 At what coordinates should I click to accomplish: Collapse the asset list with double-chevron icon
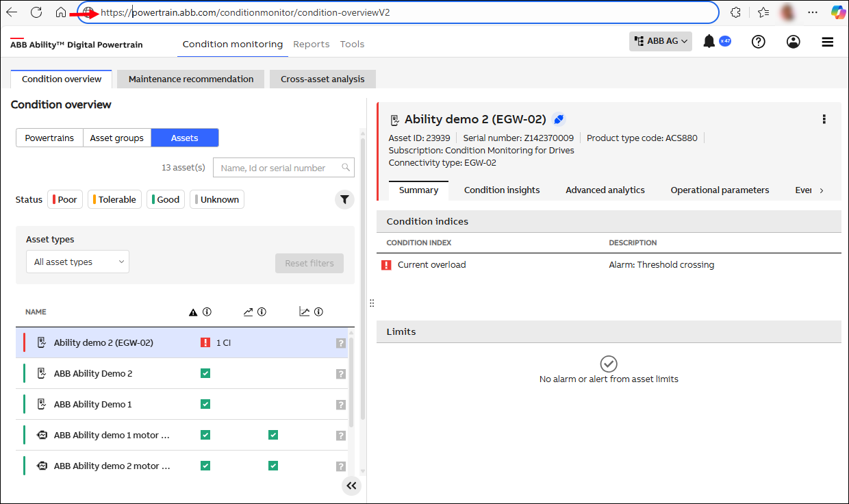point(351,486)
